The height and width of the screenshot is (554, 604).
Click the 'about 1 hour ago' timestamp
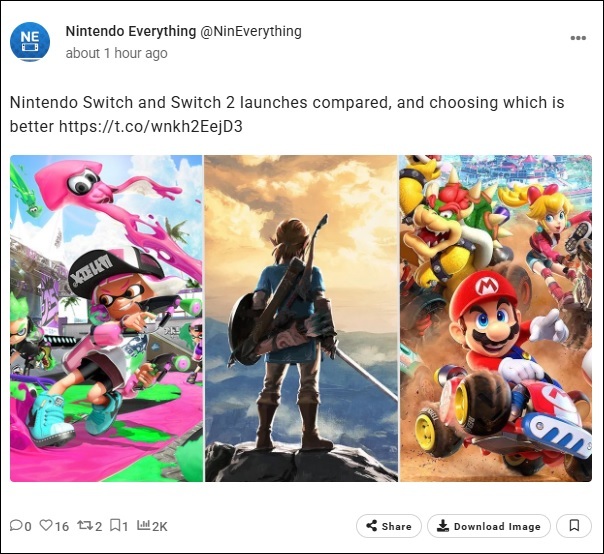pos(116,53)
